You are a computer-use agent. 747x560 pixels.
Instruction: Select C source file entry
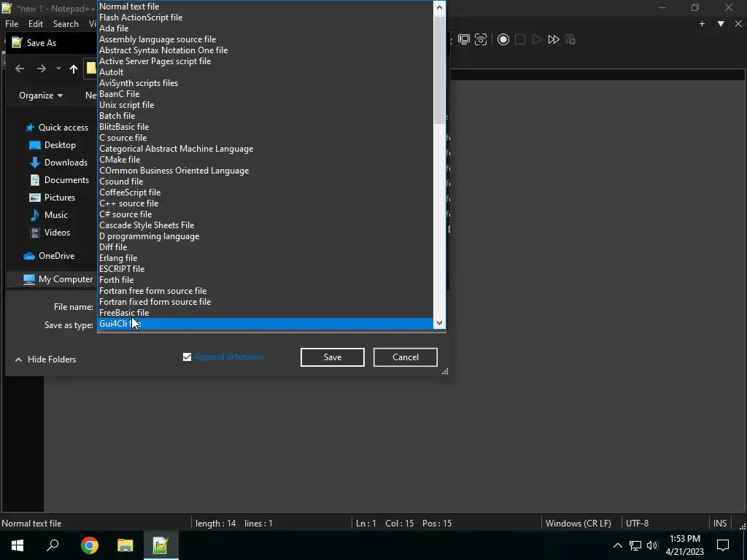(x=266, y=138)
